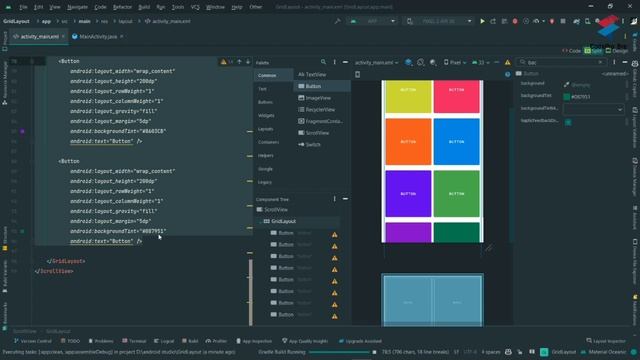Open Palette panel options menu
The width and height of the screenshot is (640, 360).
pos(334,62)
